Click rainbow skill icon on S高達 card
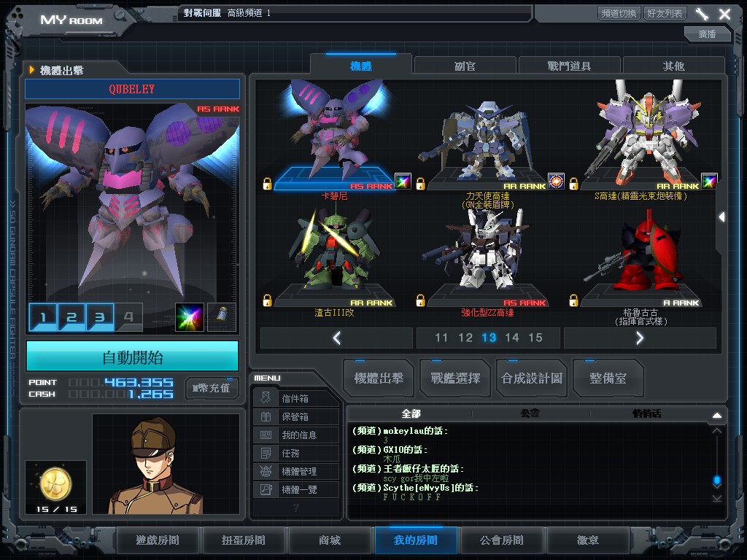The height and width of the screenshot is (560, 747). click(709, 181)
